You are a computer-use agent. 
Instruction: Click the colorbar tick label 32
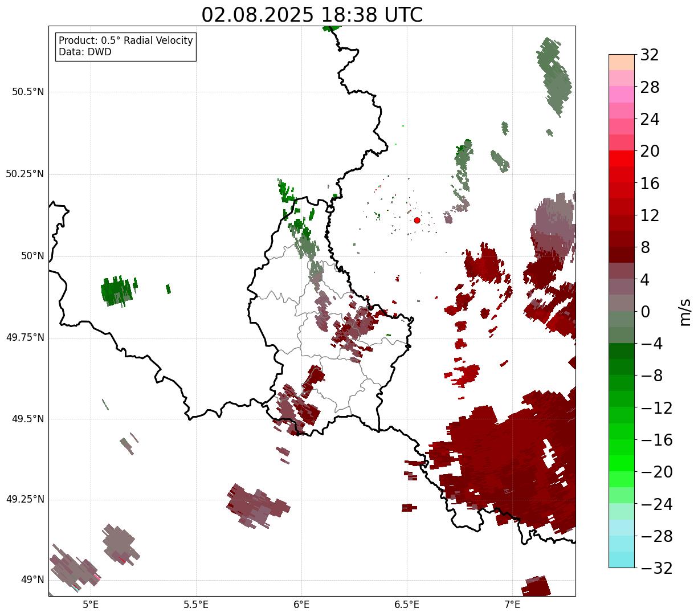tap(650, 55)
